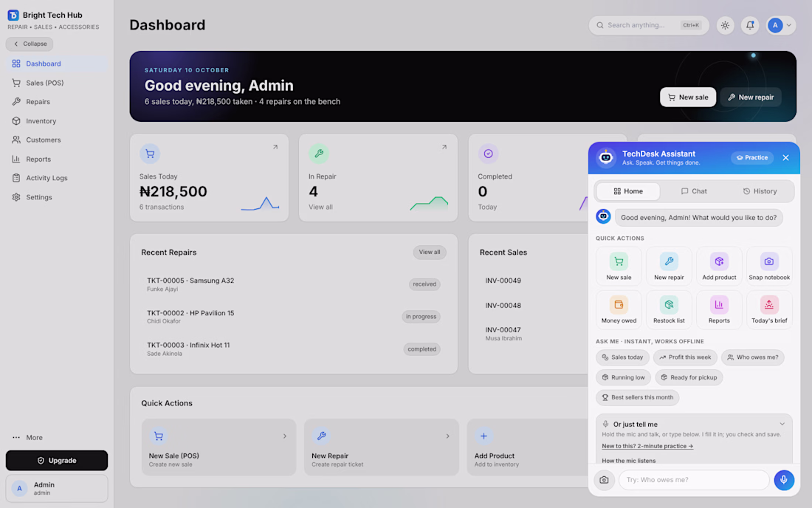The height and width of the screenshot is (508, 812).
Task: Click the Try: Who owes me? input
Action: click(694, 480)
